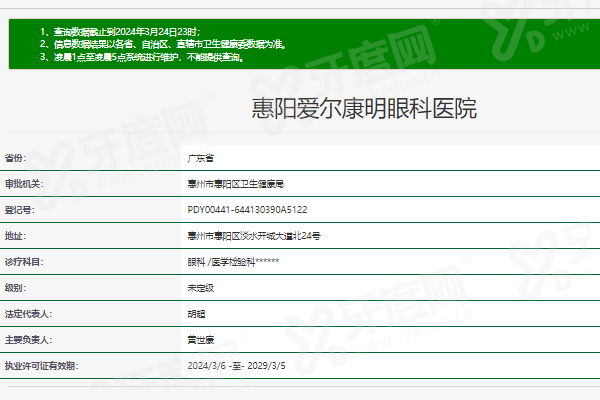This screenshot has height=400, width=600.
Task: Click notice line 1 about 2024年3月24日23时
Action: tap(120, 32)
